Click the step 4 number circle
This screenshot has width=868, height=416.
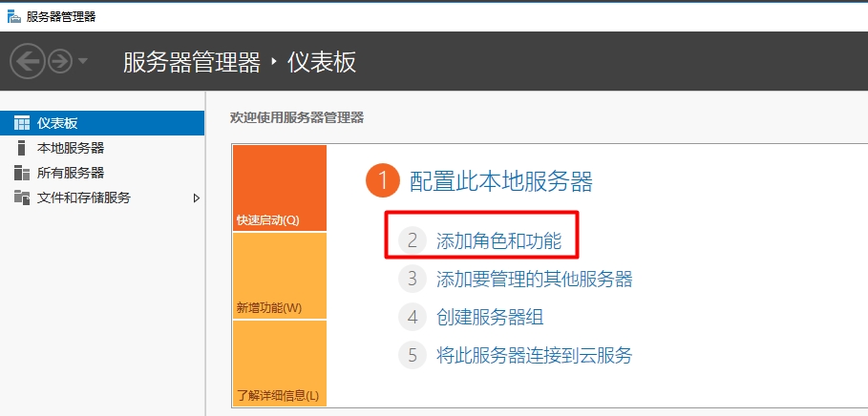coord(413,317)
